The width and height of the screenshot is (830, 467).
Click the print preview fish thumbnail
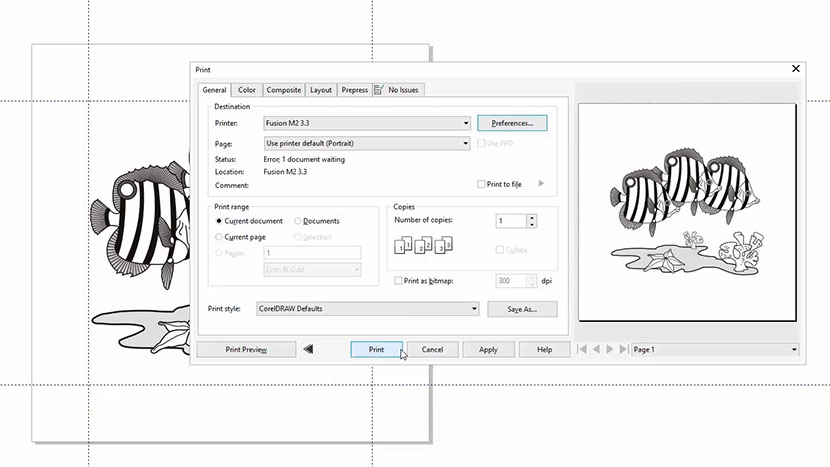coord(686,209)
